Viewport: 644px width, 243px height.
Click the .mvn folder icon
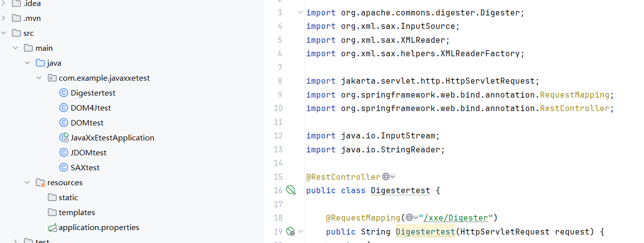click(x=16, y=18)
